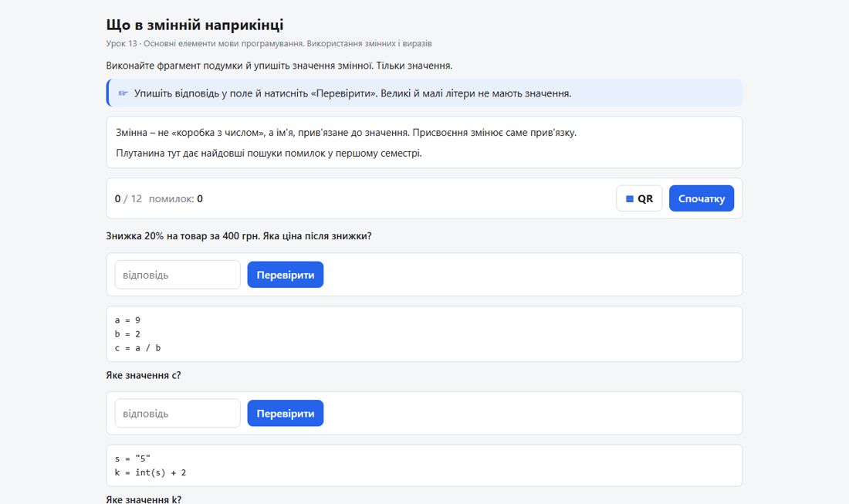
Task: Click the note 'Змінна – не «коробка з числом»'
Action: point(191,133)
